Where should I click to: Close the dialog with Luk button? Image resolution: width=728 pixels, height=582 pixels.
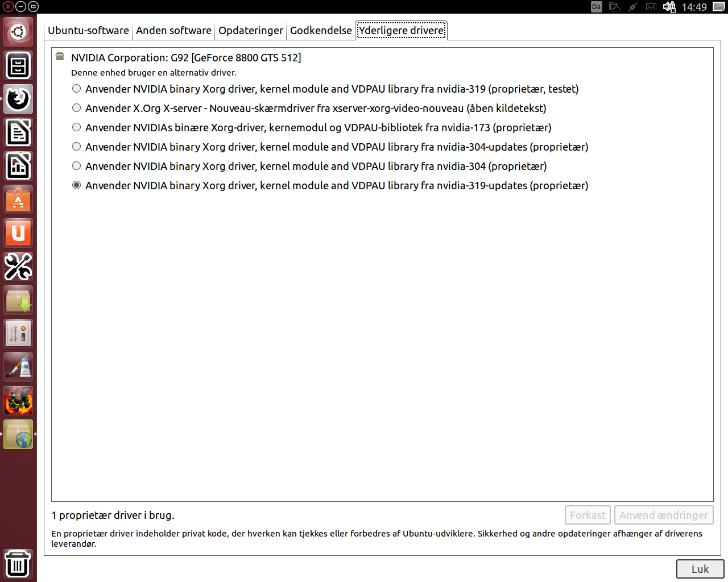coord(700,569)
